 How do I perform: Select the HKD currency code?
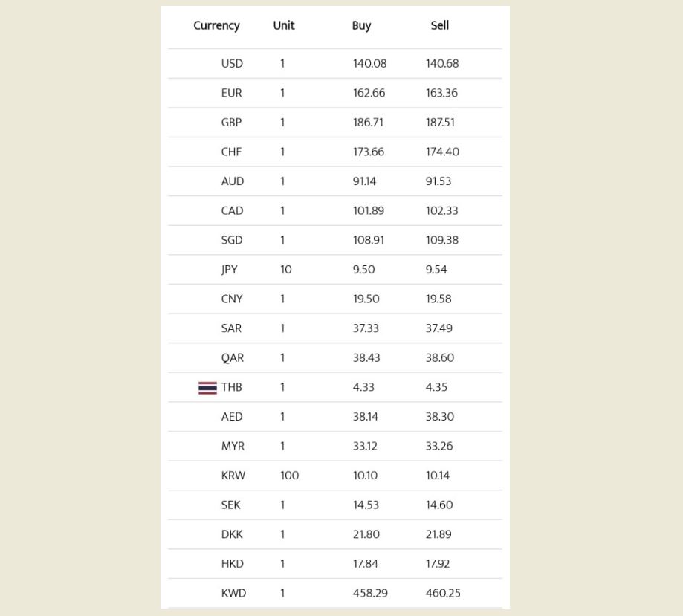click(233, 564)
